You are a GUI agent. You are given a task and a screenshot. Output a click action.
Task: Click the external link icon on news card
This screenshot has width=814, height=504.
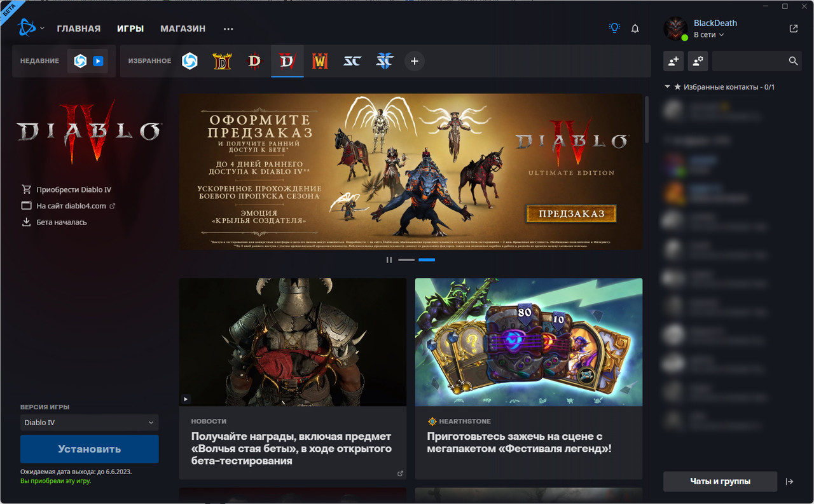click(400, 473)
